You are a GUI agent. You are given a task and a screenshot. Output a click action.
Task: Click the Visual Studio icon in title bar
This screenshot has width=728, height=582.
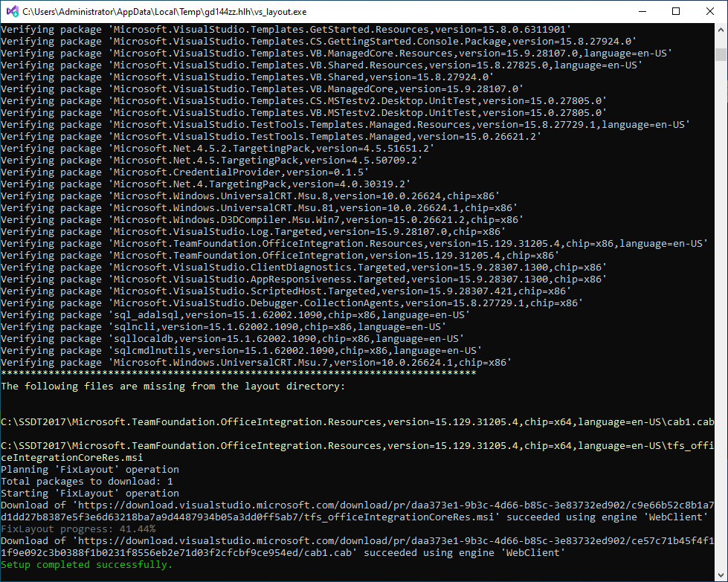pos(13,11)
